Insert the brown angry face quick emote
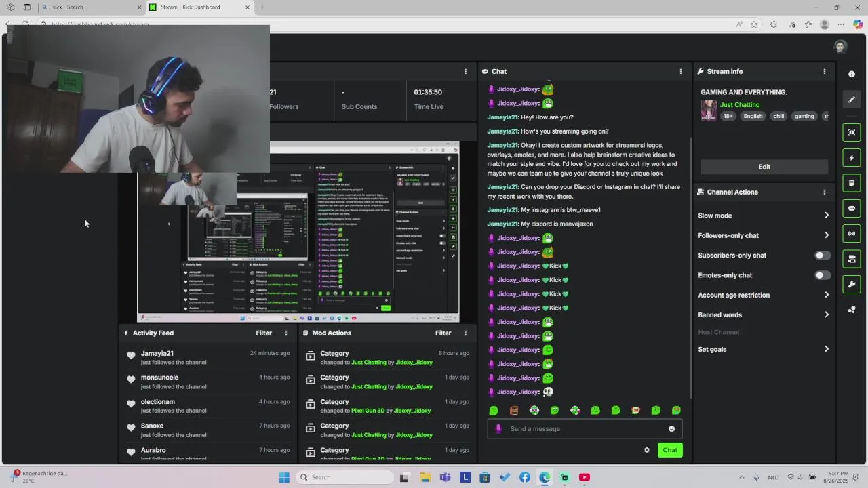Image resolution: width=868 pixels, height=488 pixels. point(514,410)
